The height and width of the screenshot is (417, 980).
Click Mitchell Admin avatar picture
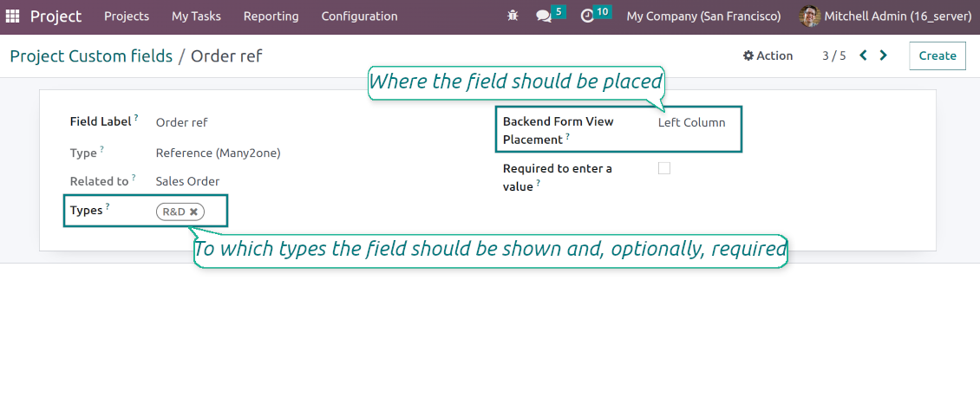tap(809, 16)
